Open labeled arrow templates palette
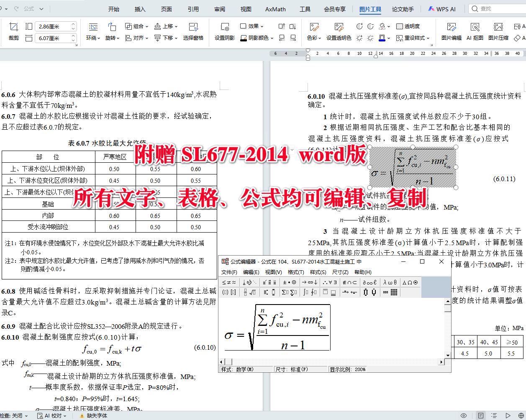Viewport: 526px width, 420px height. click(350, 292)
